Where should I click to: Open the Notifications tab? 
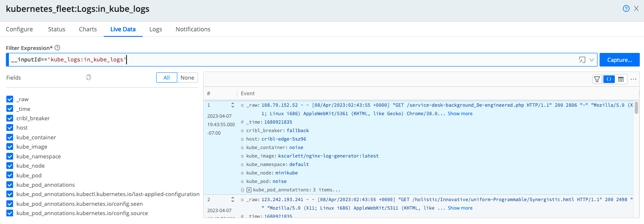(x=193, y=29)
